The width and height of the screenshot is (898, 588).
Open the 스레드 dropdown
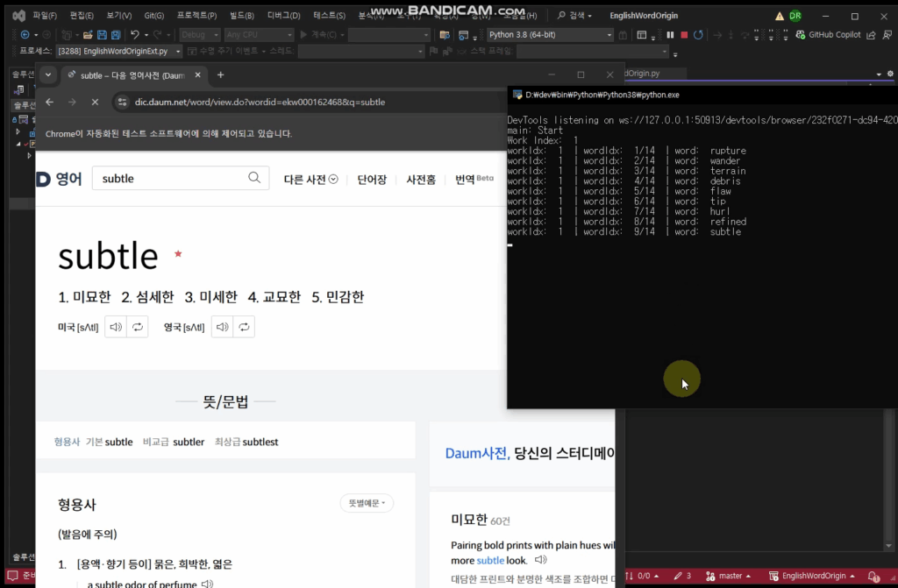360,52
